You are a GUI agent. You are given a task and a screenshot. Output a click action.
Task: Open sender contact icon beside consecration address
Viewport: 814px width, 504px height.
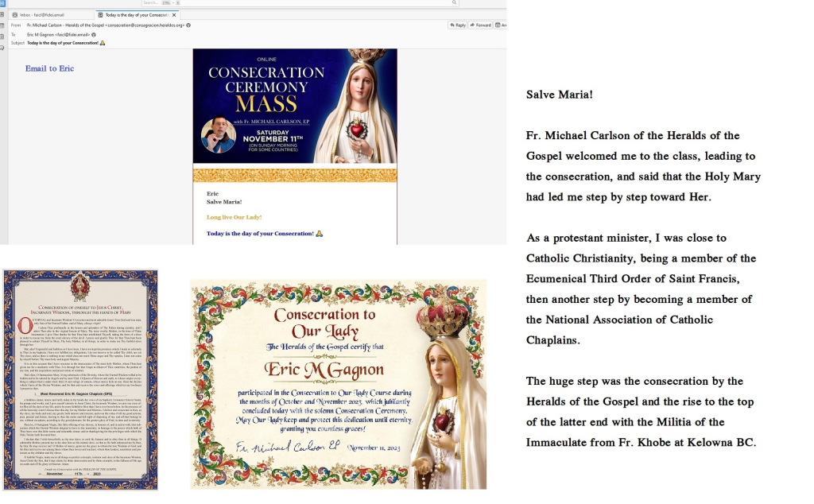188,25
